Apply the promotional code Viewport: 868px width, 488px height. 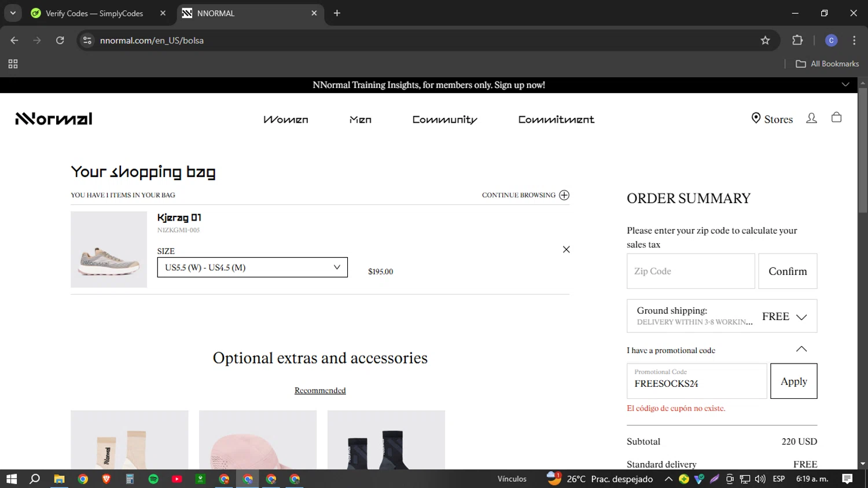click(x=793, y=381)
